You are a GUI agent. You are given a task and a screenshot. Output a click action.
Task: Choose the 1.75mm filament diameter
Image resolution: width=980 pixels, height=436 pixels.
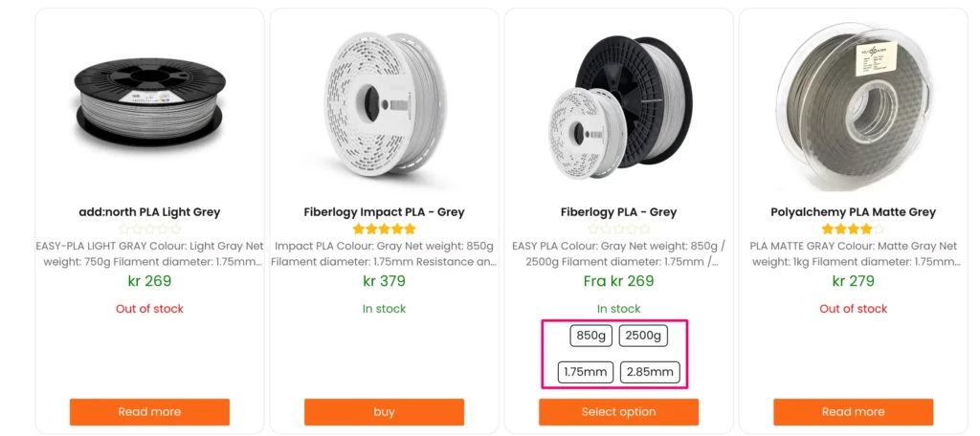coord(586,372)
